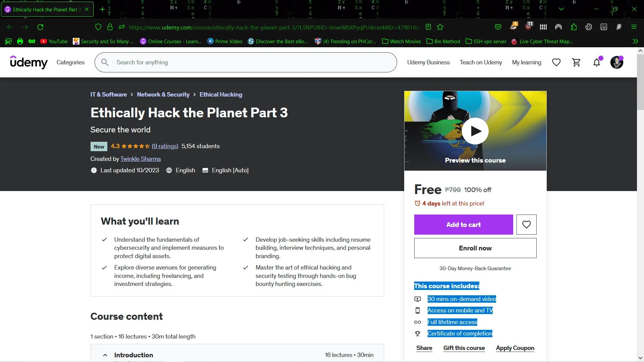Viewport: 644px width, 362px height.
Task: Select 'Certificate of completion' text
Action: coord(460,334)
